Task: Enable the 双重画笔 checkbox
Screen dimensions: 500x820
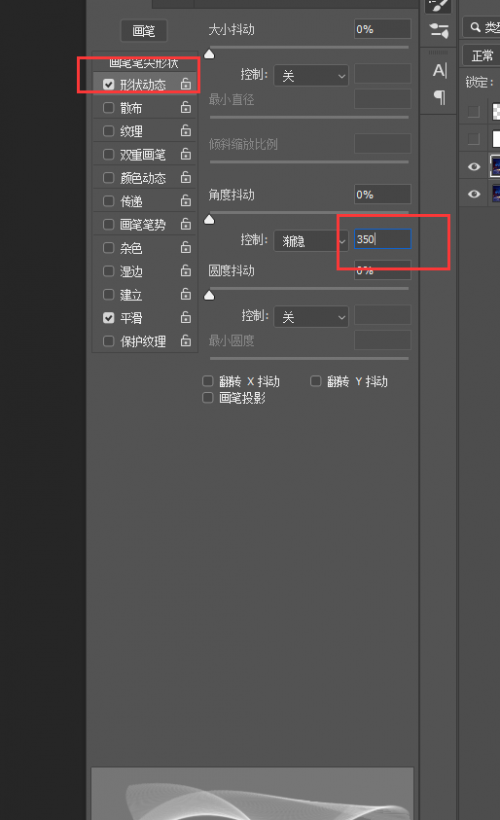Action: pyautogui.click(x=109, y=154)
